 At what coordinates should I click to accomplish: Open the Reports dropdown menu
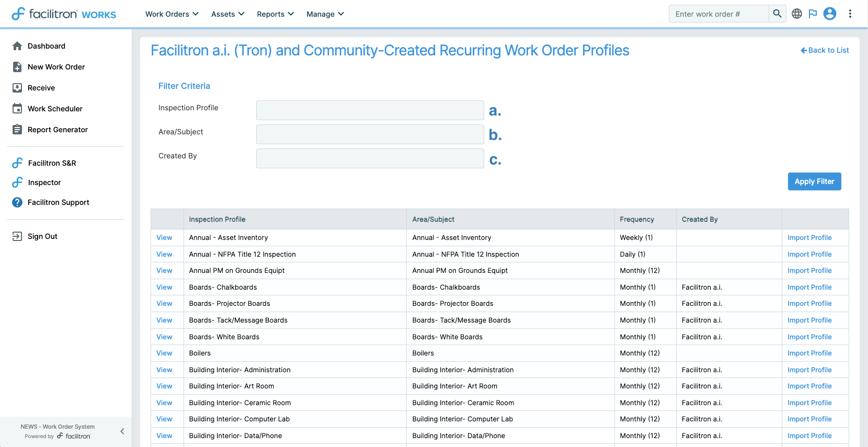[x=276, y=14]
